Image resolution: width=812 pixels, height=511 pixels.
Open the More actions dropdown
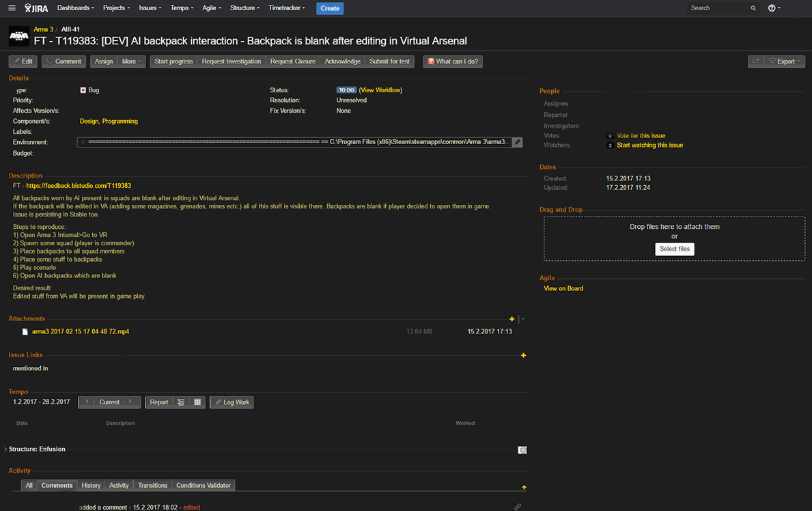(132, 61)
